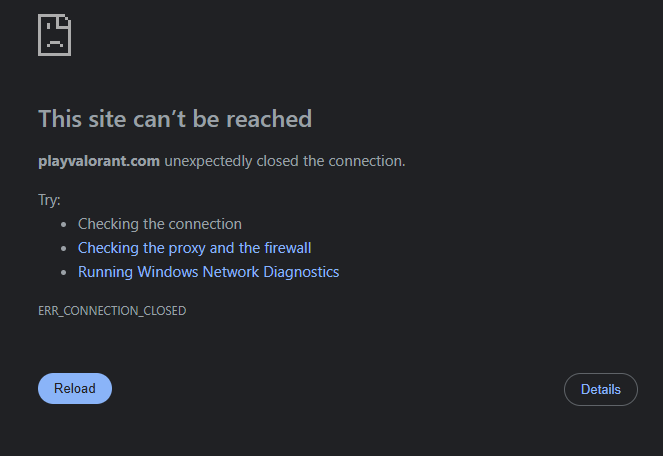Click the 'Try:' label

tap(49, 200)
